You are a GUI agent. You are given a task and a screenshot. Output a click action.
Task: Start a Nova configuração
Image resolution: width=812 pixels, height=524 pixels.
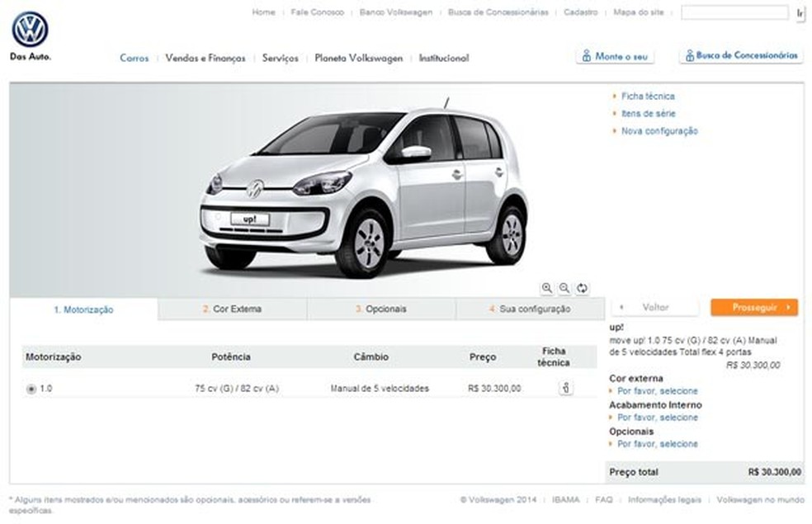tap(659, 131)
